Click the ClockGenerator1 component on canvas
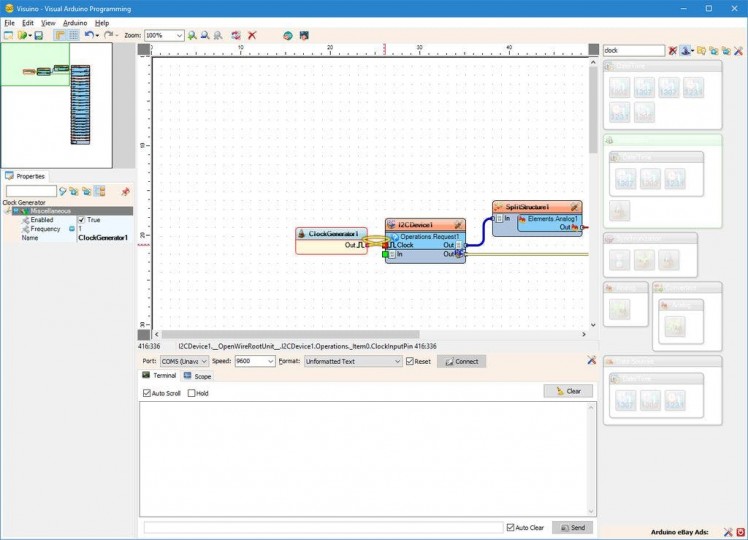The image size is (748, 540). point(332,234)
